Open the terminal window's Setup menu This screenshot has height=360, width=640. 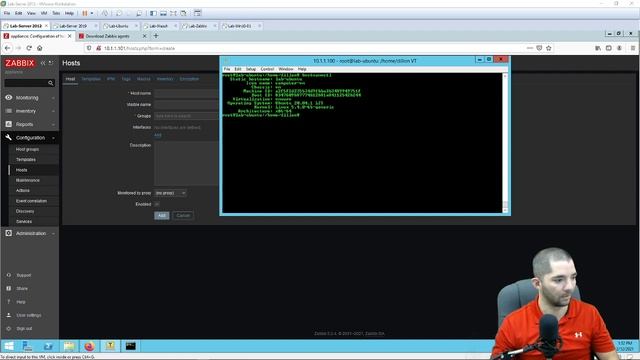click(251, 69)
